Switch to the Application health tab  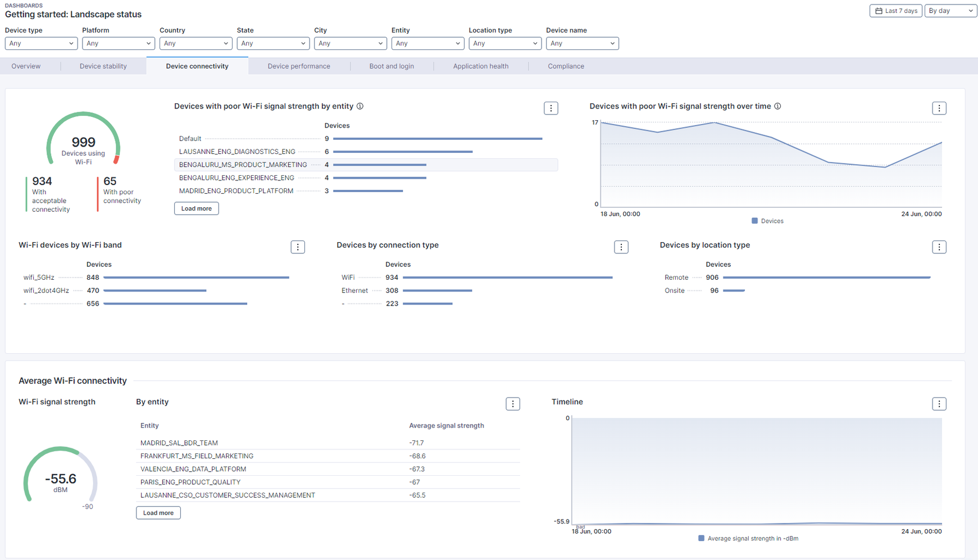480,66
